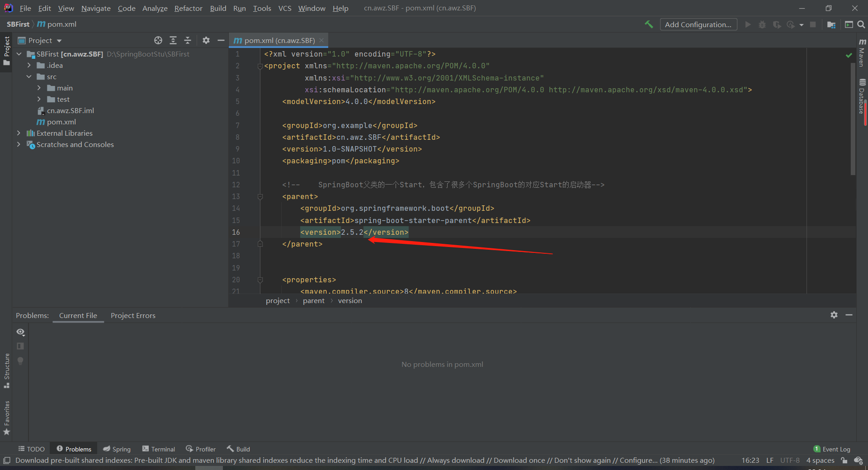Select pom.xml in the project tree
The image size is (868, 470).
pyautogui.click(x=56, y=122)
